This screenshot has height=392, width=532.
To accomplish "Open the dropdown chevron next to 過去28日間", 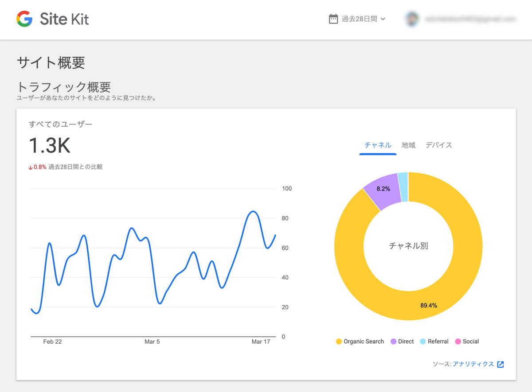I will pos(384,19).
